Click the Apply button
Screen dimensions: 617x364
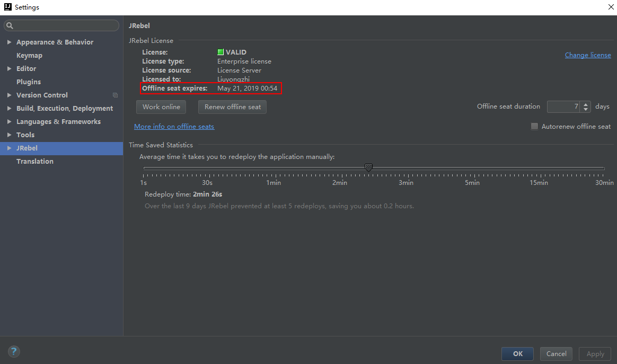(x=595, y=354)
